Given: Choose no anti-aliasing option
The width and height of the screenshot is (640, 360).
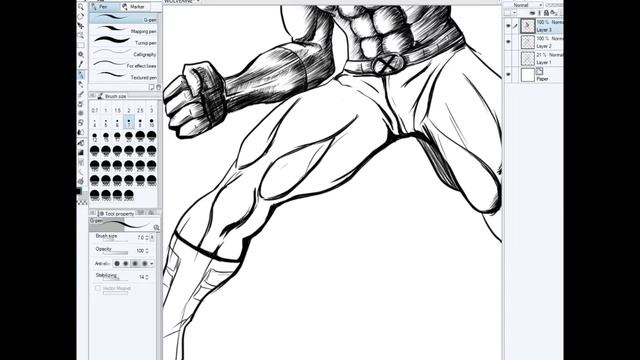Looking at the screenshot, I should coord(117,263).
